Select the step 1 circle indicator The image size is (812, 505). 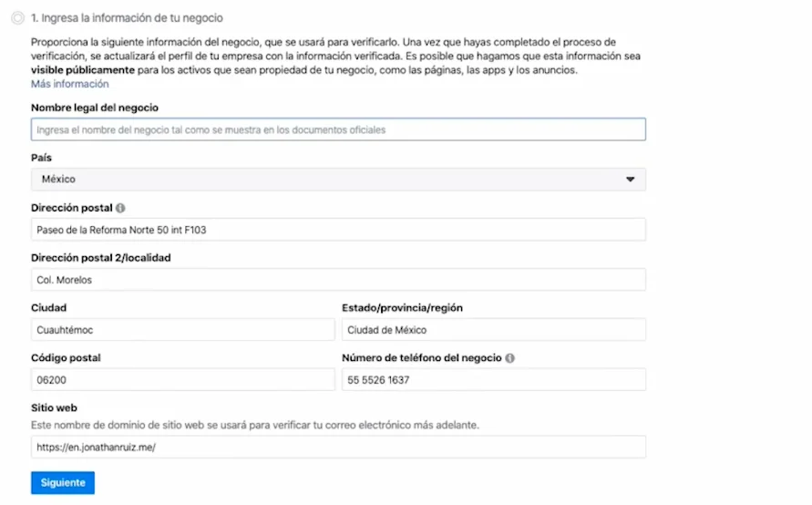point(17,18)
